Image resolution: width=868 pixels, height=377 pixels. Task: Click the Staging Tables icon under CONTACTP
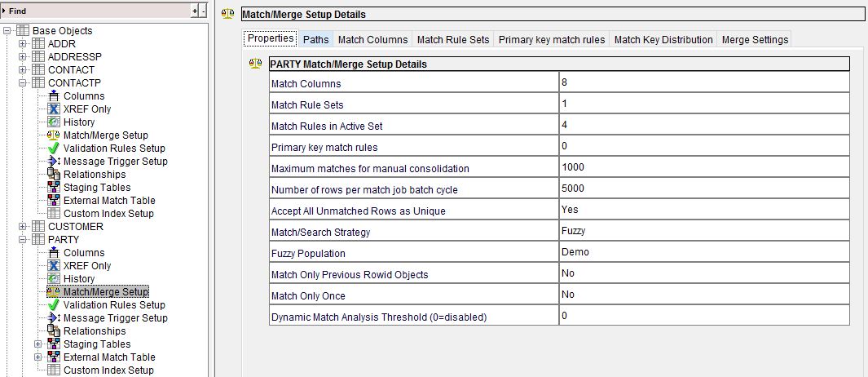(x=54, y=188)
